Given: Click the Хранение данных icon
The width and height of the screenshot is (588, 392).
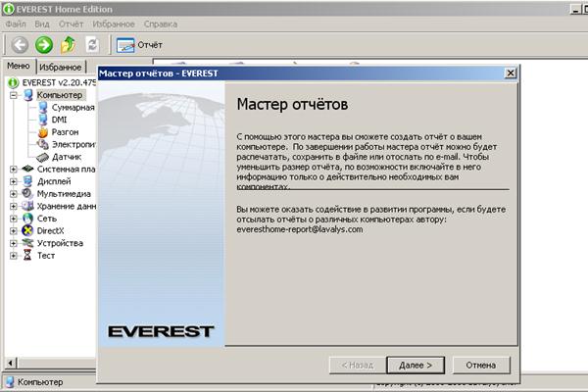Looking at the screenshot, I should coord(27,206).
